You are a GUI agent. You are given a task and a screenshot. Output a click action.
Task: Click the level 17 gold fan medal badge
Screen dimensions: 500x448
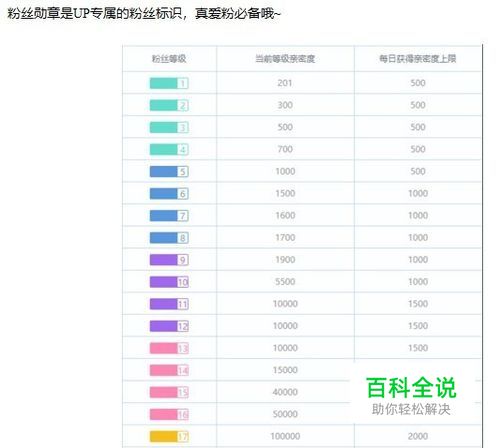tap(169, 436)
